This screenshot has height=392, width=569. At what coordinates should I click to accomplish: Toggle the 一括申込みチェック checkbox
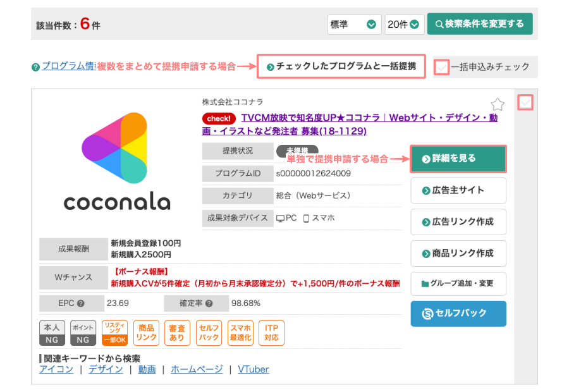pos(442,66)
